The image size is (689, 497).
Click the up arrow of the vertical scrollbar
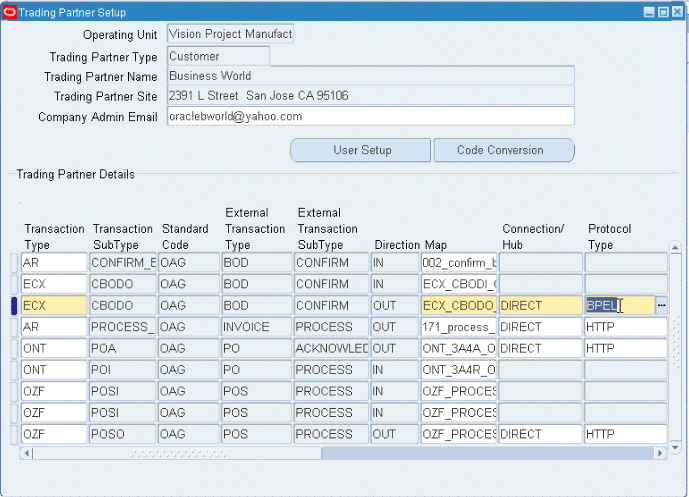coord(676,247)
